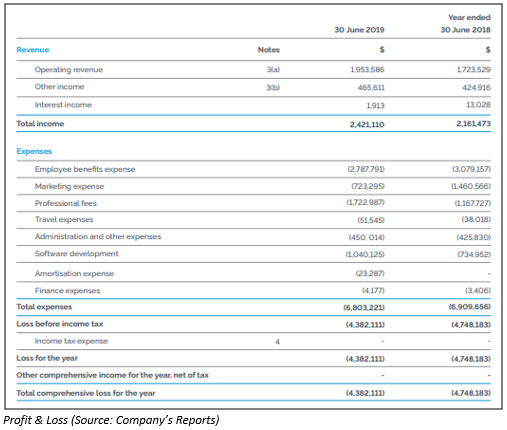Click the Notes column header
Image resolution: width=507 pixels, height=430 pixels.
coord(269,50)
